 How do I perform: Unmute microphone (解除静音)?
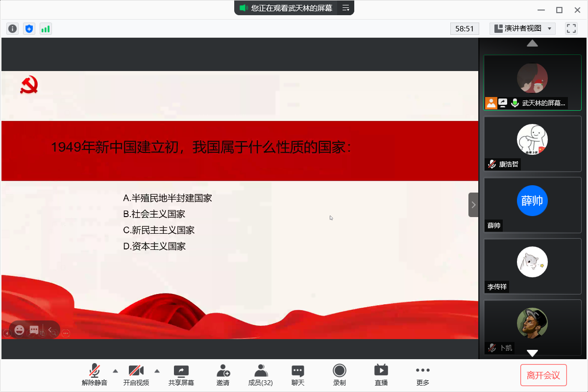coord(95,375)
